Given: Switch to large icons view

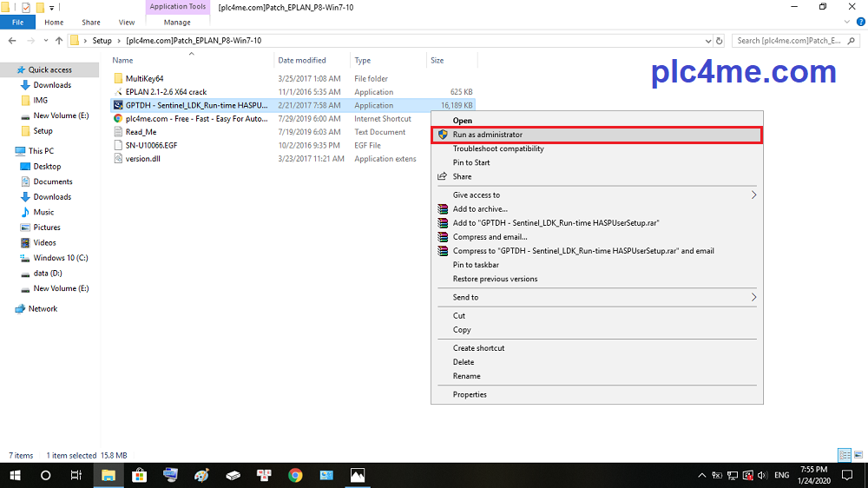Looking at the screenshot, I should coord(857,455).
